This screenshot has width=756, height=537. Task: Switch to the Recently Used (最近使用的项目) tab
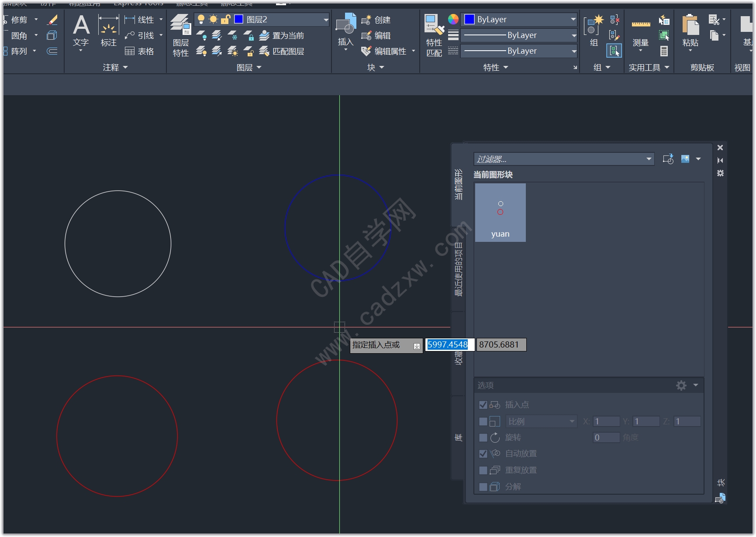pos(458,269)
